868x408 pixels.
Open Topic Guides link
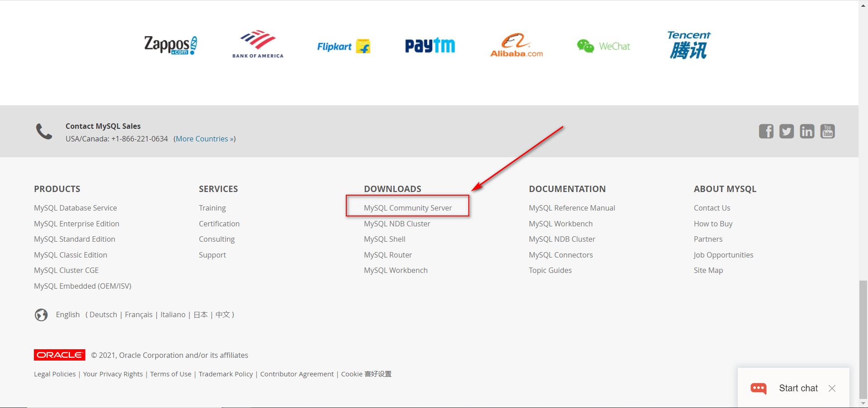tap(550, 270)
